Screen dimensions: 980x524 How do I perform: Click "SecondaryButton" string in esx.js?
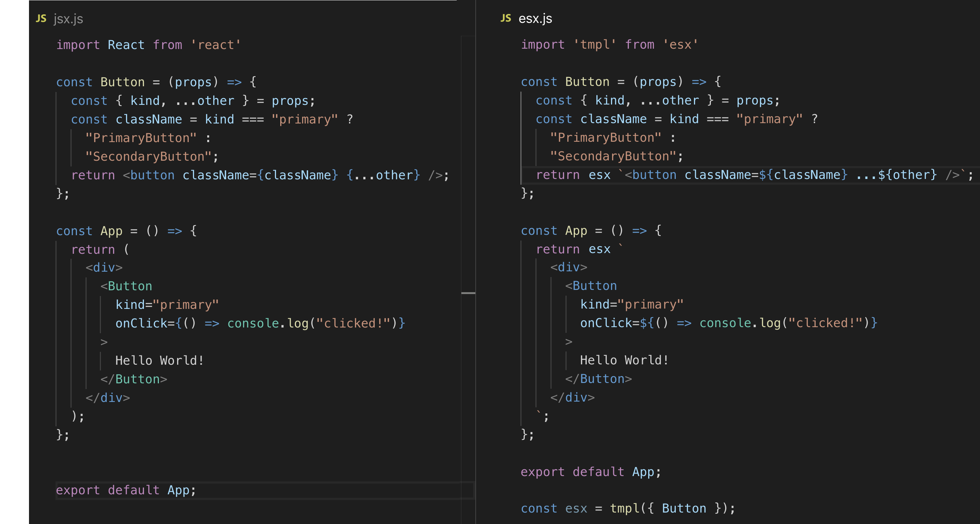[x=613, y=156]
